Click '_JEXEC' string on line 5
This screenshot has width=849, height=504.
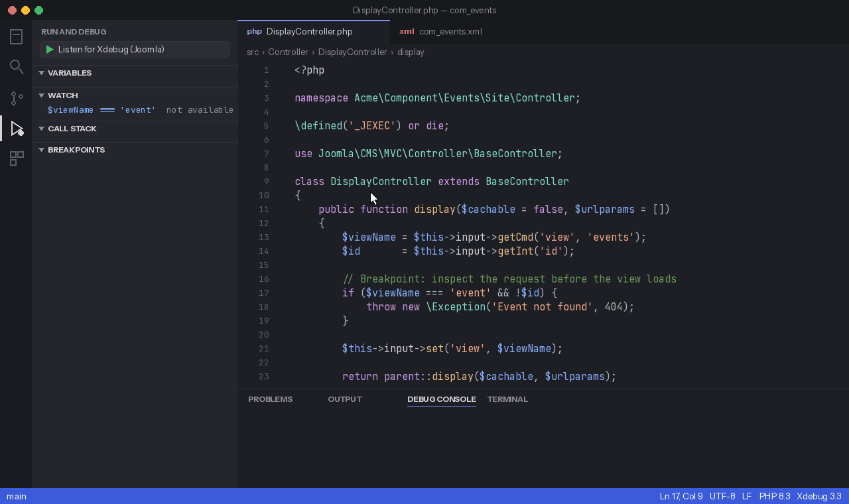(x=375, y=125)
